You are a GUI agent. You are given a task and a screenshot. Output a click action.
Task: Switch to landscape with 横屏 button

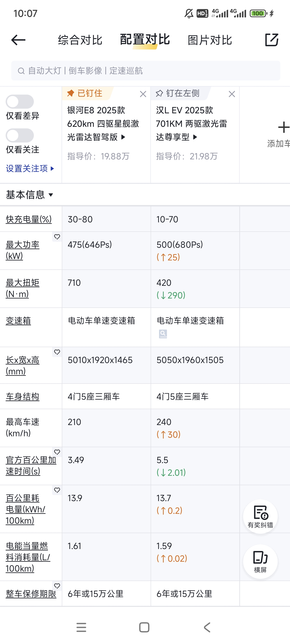click(260, 561)
